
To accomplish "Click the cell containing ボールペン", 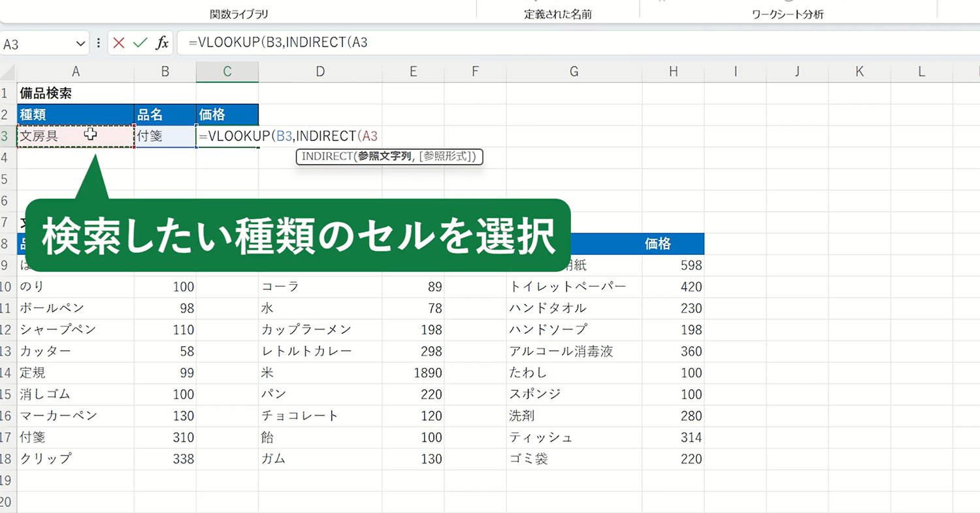I will tap(76, 308).
